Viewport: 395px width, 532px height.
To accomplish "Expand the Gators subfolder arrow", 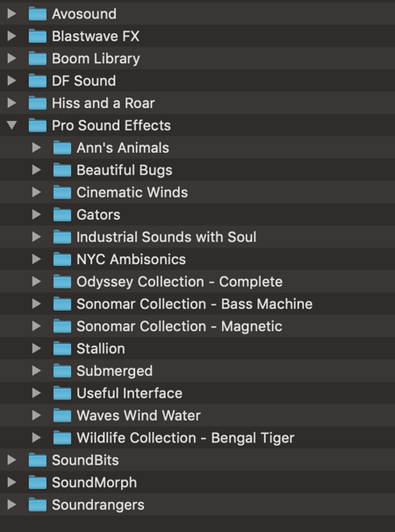I will 37,214.
